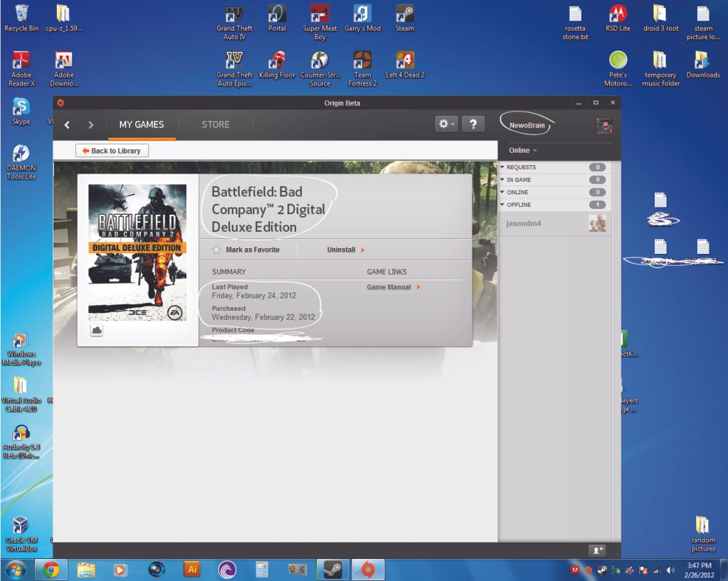
Task: Click the NewoBrain username
Action: pos(527,125)
